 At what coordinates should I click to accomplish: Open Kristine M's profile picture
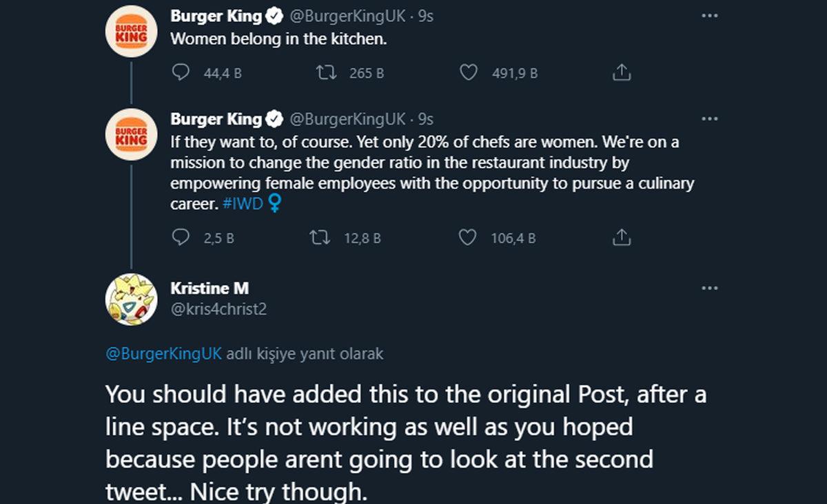(x=131, y=298)
